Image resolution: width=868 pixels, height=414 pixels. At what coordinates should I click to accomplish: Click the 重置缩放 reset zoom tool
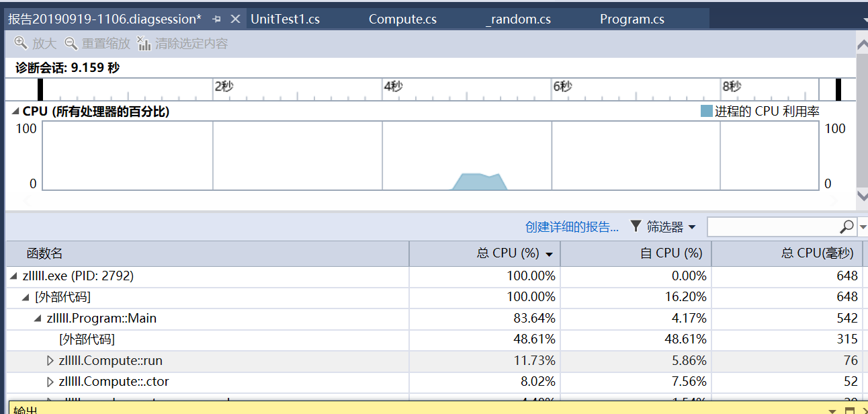point(97,44)
